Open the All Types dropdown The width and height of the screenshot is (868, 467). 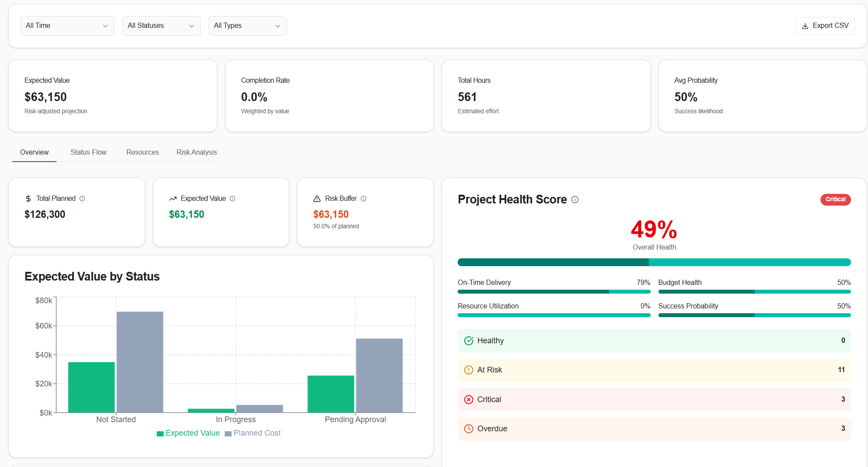pyautogui.click(x=247, y=26)
